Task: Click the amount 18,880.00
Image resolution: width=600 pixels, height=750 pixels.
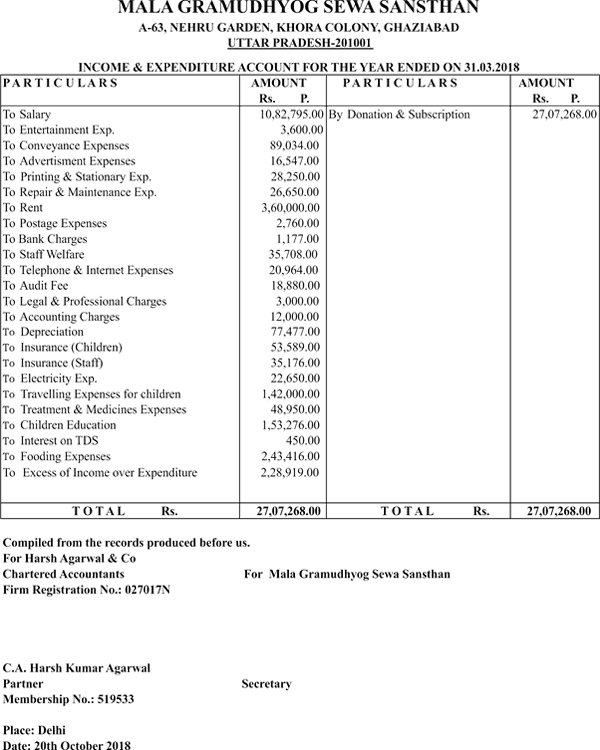Action: pos(296,286)
